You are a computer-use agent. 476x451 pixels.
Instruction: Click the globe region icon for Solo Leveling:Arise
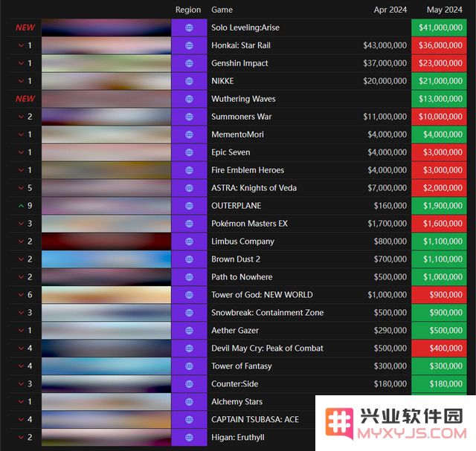pos(189,27)
